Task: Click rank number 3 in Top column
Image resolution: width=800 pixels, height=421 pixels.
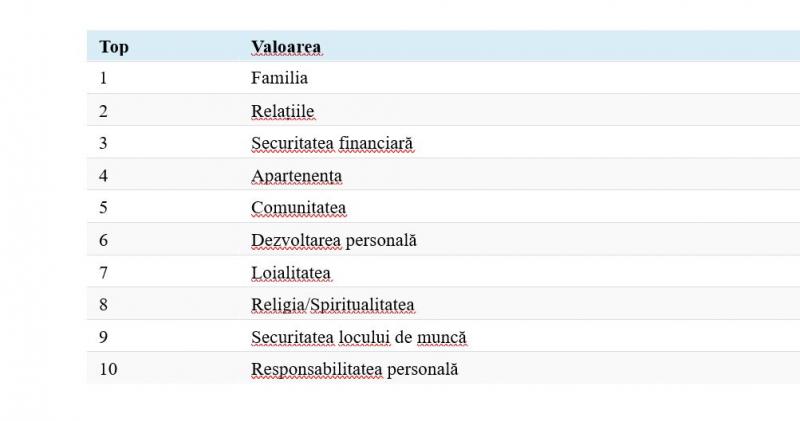Action: [103, 143]
